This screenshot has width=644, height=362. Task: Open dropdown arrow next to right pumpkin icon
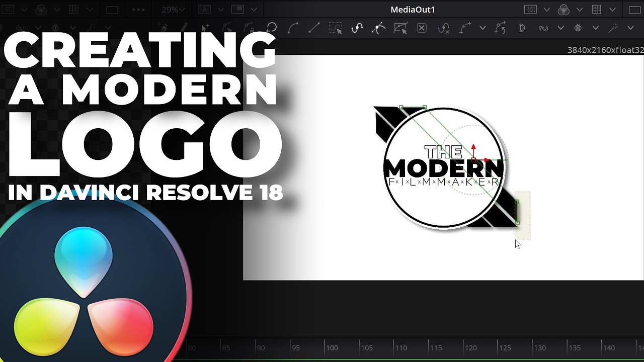click(596, 28)
